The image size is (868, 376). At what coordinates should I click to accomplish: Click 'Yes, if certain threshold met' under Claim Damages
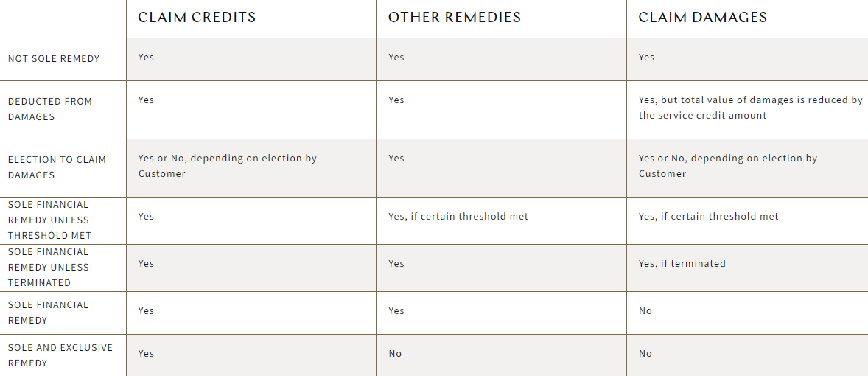(x=708, y=216)
